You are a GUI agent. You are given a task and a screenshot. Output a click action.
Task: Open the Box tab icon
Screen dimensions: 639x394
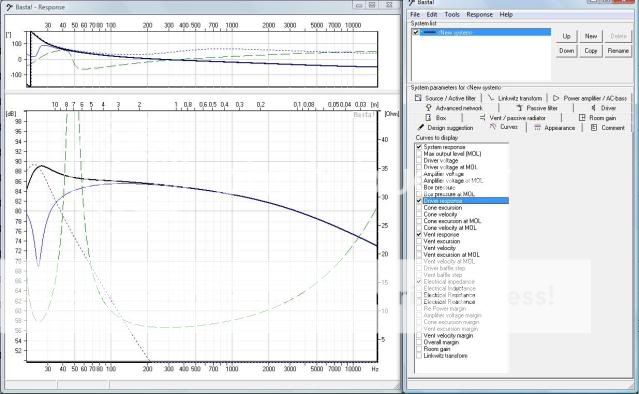pos(428,118)
